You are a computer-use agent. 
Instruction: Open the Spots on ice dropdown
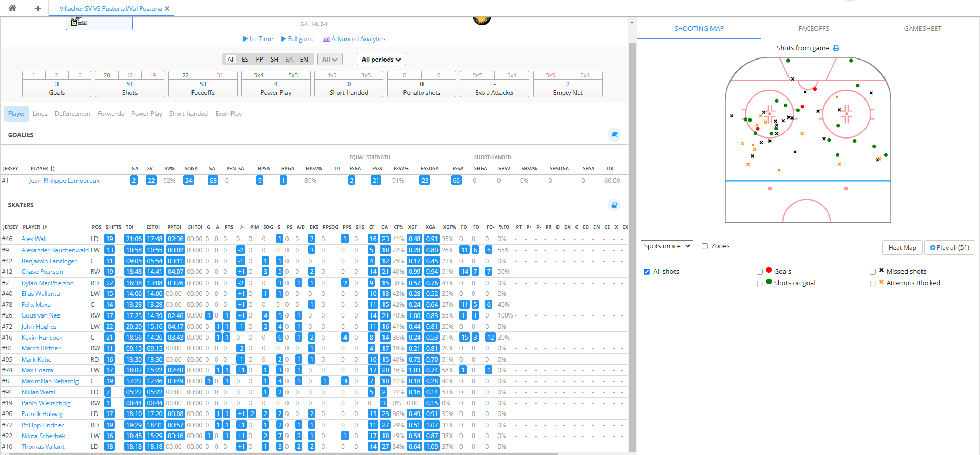coord(666,246)
